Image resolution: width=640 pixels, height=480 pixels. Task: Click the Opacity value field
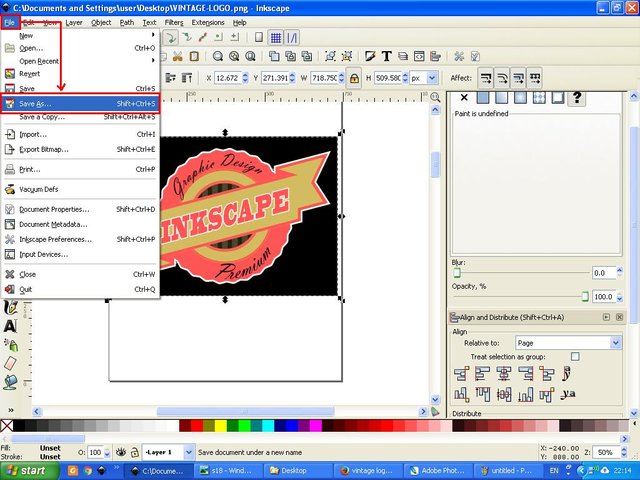tap(604, 297)
